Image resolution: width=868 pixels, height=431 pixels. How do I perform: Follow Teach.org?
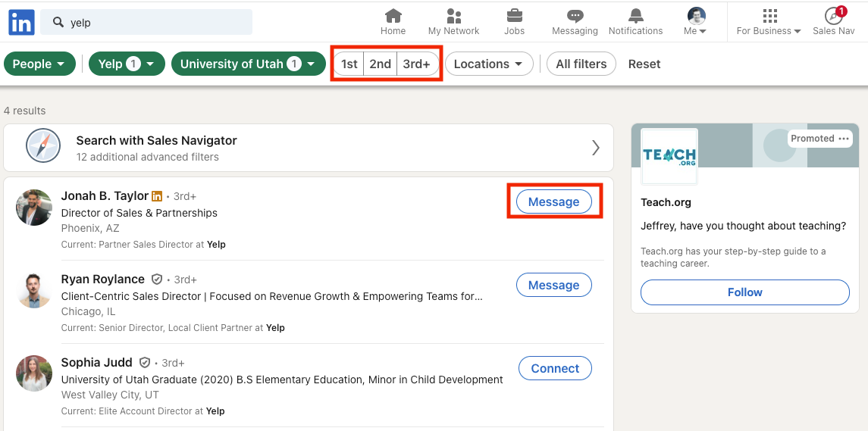point(745,292)
